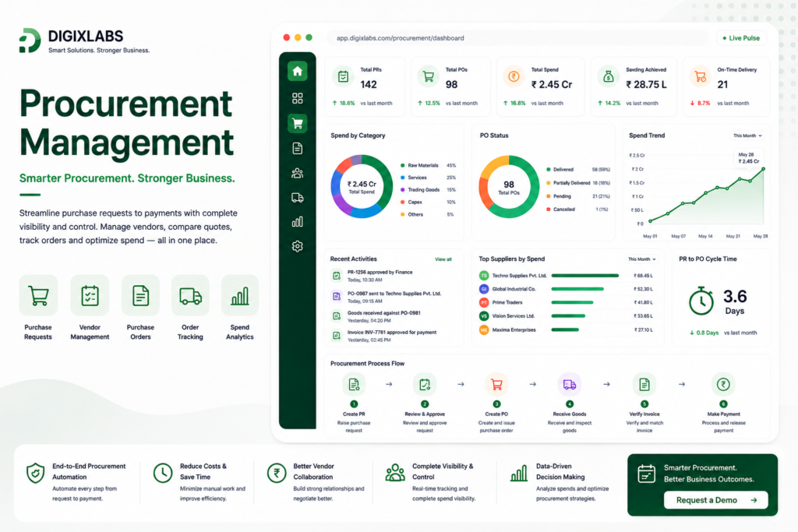Click View all in Recent Activities
Image resolution: width=798 pixels, height=532 pixels.
[x=443, y=259]
